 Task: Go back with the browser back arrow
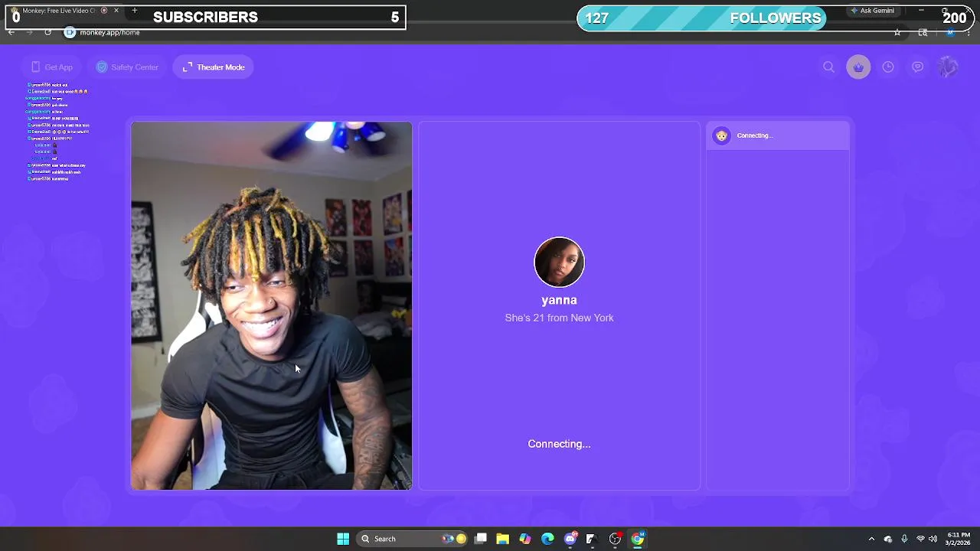tap(11, 32)
